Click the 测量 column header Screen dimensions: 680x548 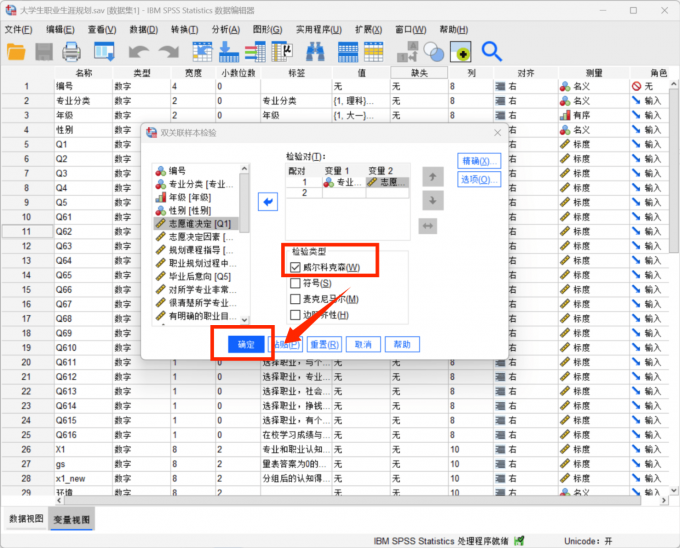593,73
